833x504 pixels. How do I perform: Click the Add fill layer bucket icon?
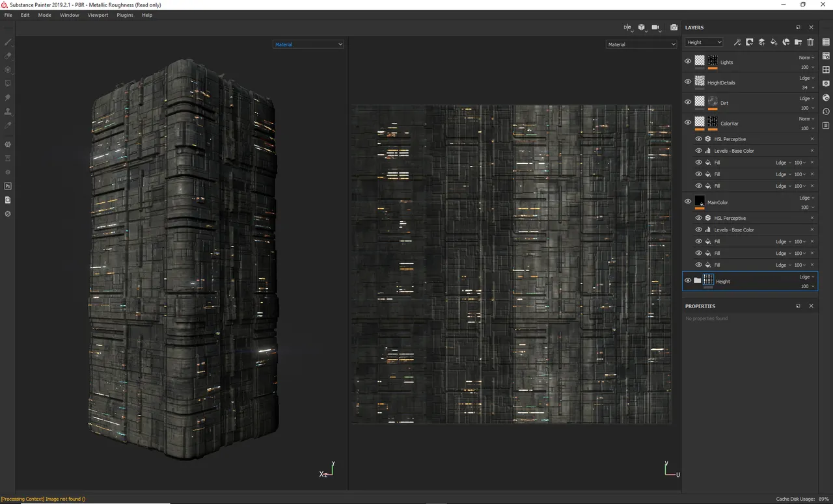(774, 42)
